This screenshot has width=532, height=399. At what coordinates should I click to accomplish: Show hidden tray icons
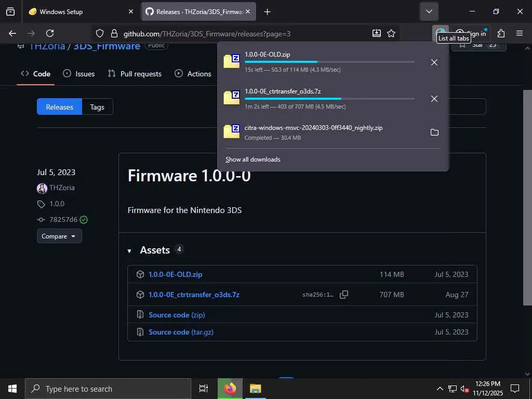[x=440, y=389]
